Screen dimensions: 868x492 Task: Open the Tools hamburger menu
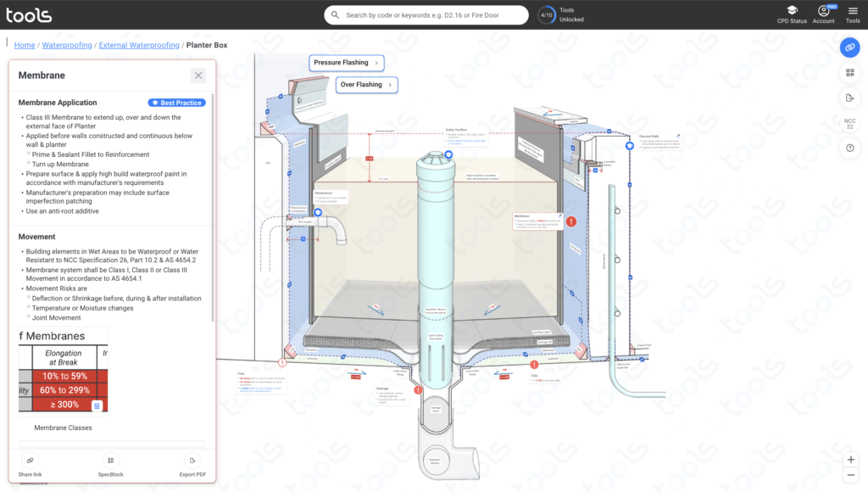(853, 11)
